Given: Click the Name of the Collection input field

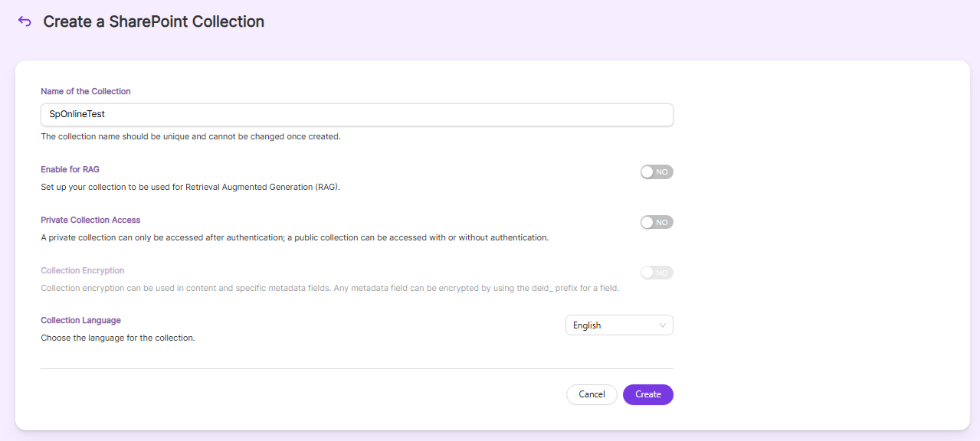Looking at the screenshot, I should click(x=357, y=114).
